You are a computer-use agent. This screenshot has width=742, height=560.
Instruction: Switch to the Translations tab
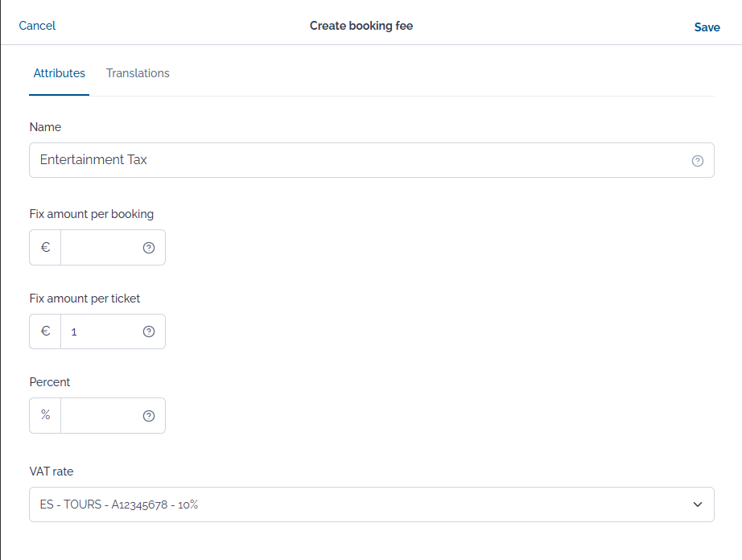[138, 73]
